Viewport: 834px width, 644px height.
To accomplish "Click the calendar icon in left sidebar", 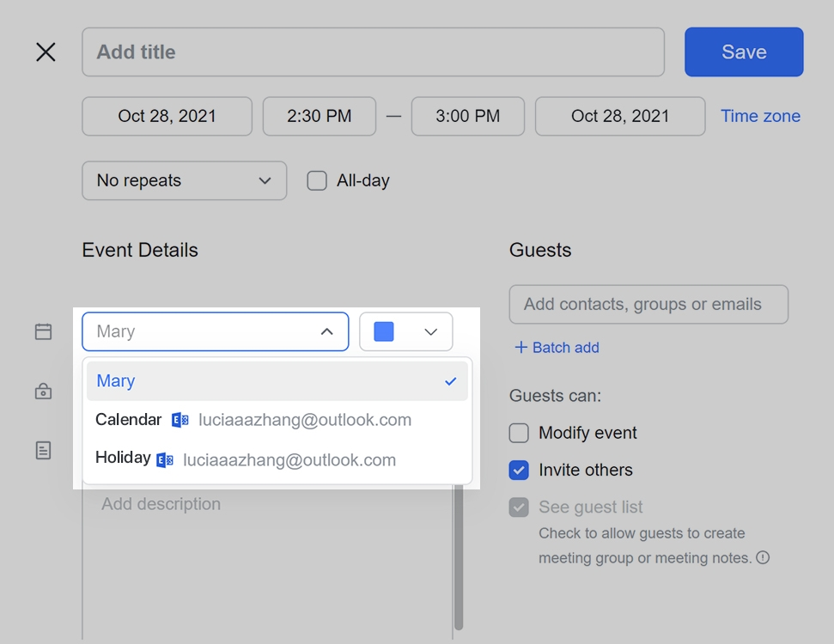I will (x=44, y=331).
